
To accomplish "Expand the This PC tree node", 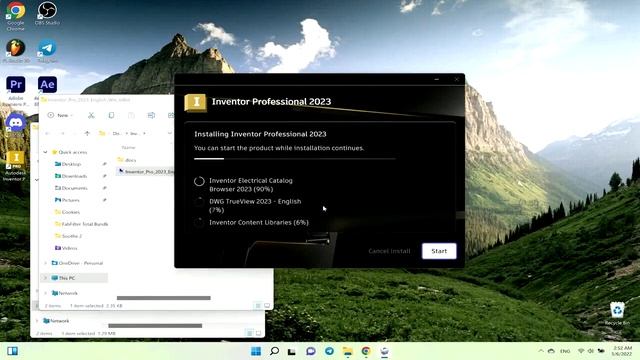I will pyautogui.click(x=45, y=278).
